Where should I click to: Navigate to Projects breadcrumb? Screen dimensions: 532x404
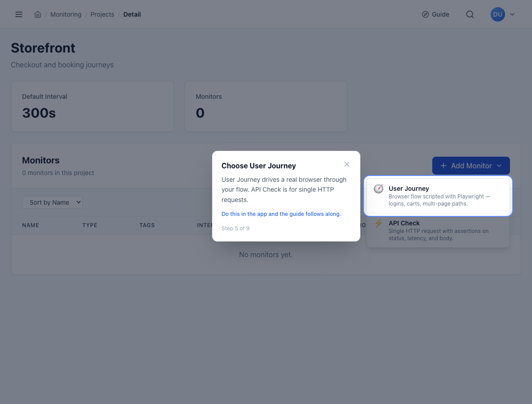pos(102,14)
